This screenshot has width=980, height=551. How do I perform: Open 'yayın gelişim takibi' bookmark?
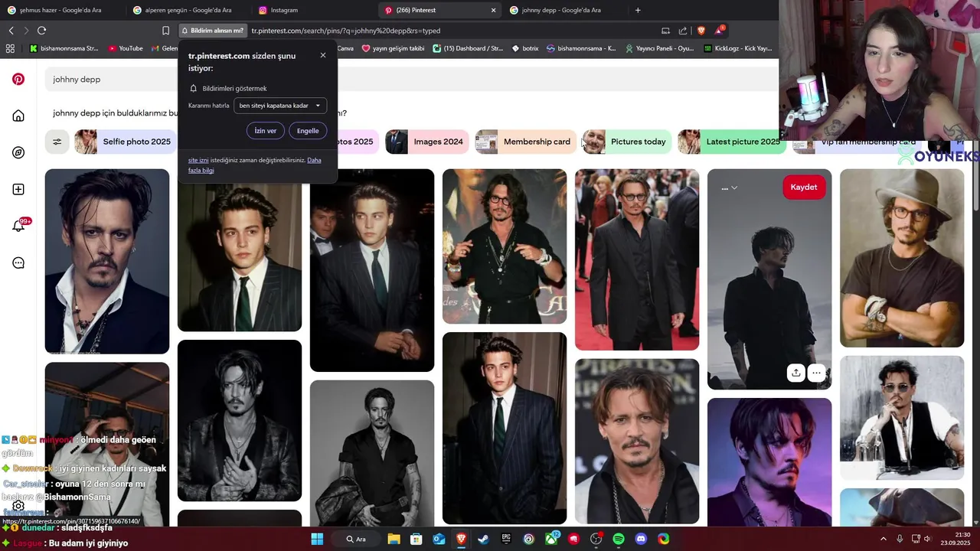393,48
